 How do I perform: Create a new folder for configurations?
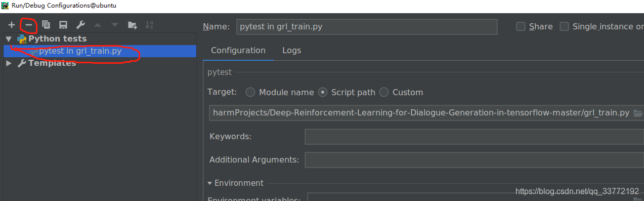[133, 25]
